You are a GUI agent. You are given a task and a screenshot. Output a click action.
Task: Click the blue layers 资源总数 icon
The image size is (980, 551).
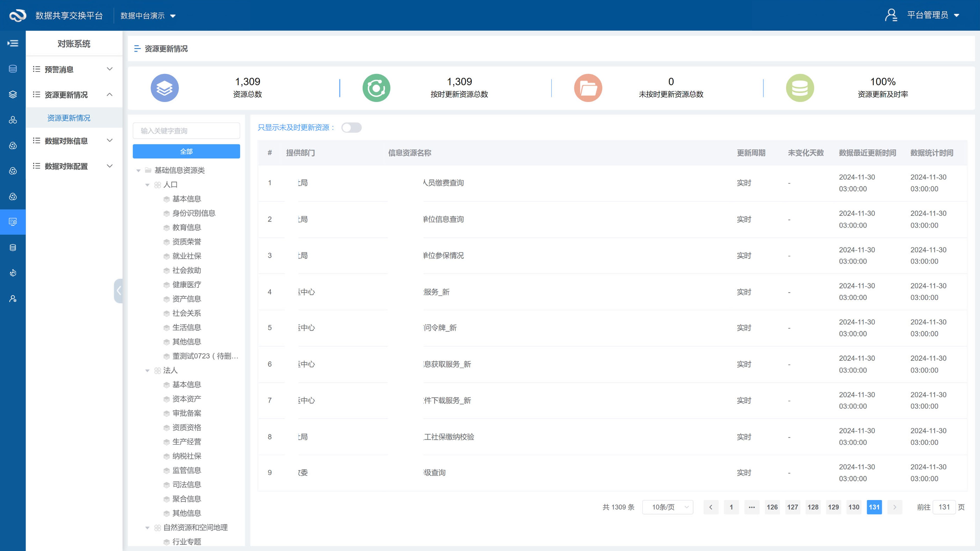pyautogui.click(x=165, y=88)
